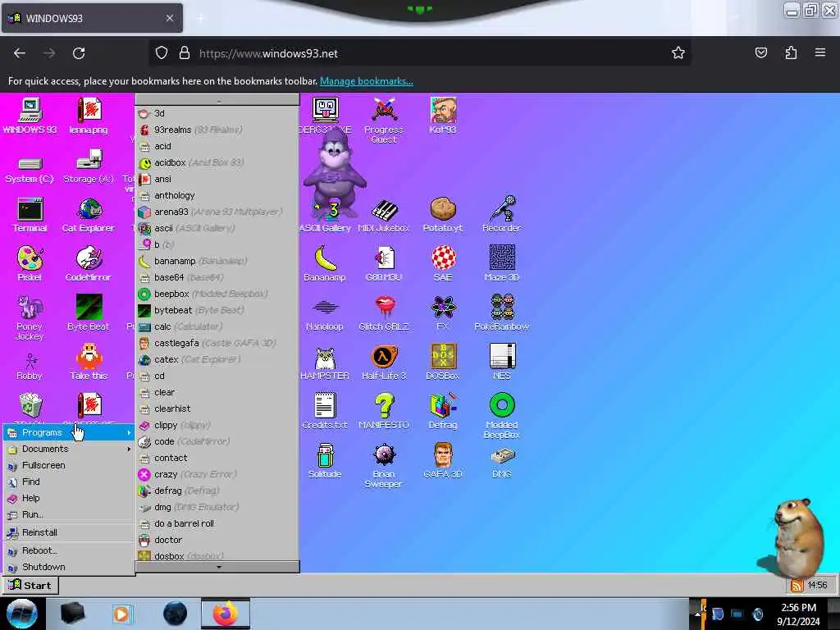Viewport: 840px width, 630px height.
Task: Open Solitude desktop icon
Action: (325, 461)
